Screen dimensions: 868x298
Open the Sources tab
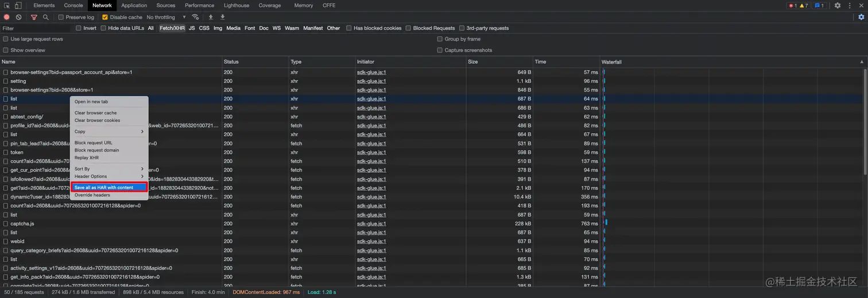[165, 5]
